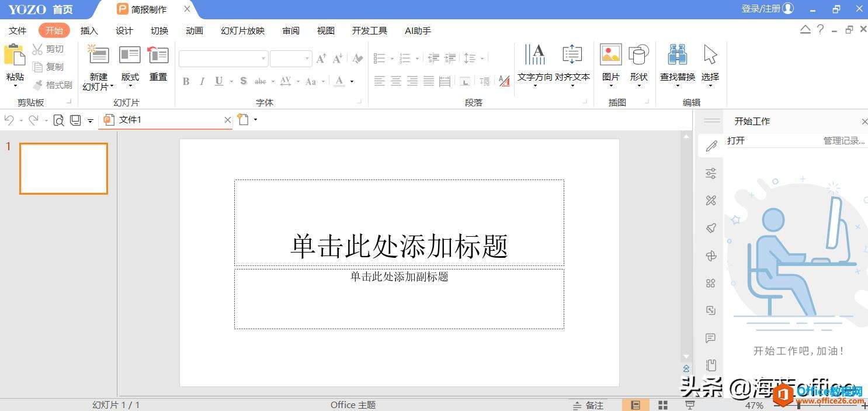Image resolution: width=868 pixels, height=411 pixels.
Task: Expand the numbered list dropdown arrow
Action: click(x=417, y=58)
